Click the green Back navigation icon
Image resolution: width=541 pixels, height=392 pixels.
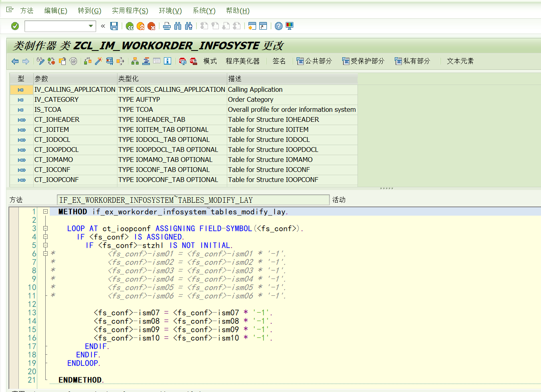pyautogui.click(x=129, y=26)
